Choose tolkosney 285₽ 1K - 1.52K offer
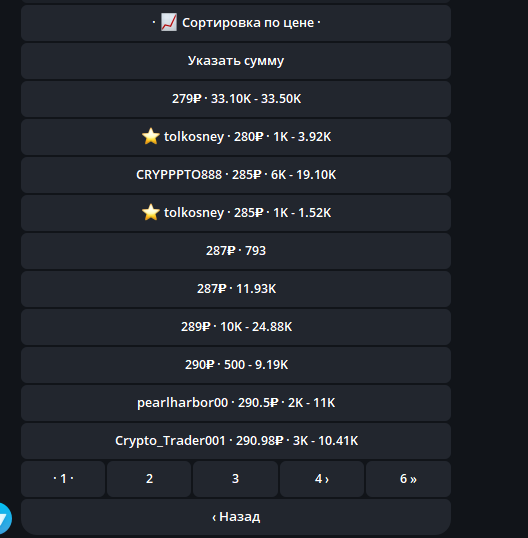The height and width of the screenshot is (538, 528). click(236, 213)
